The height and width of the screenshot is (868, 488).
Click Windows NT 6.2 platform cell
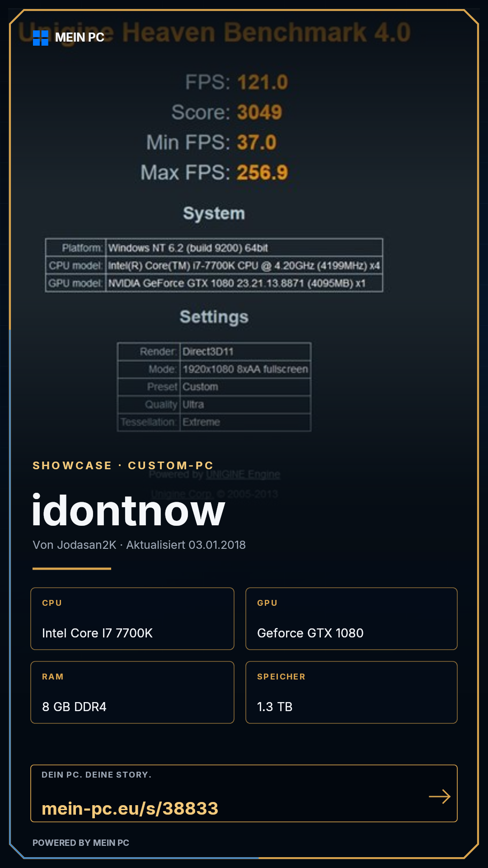coord(244,248)
